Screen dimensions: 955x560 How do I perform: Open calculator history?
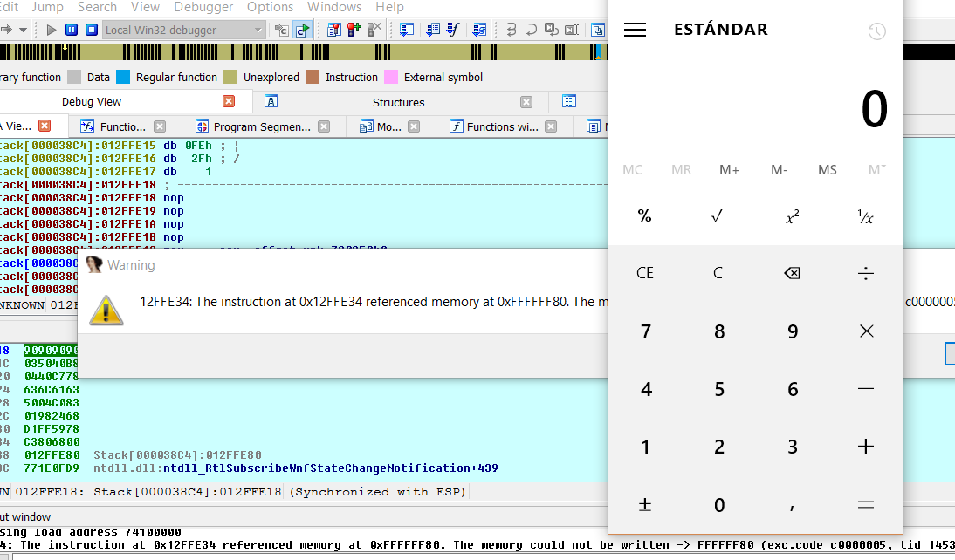876,31
